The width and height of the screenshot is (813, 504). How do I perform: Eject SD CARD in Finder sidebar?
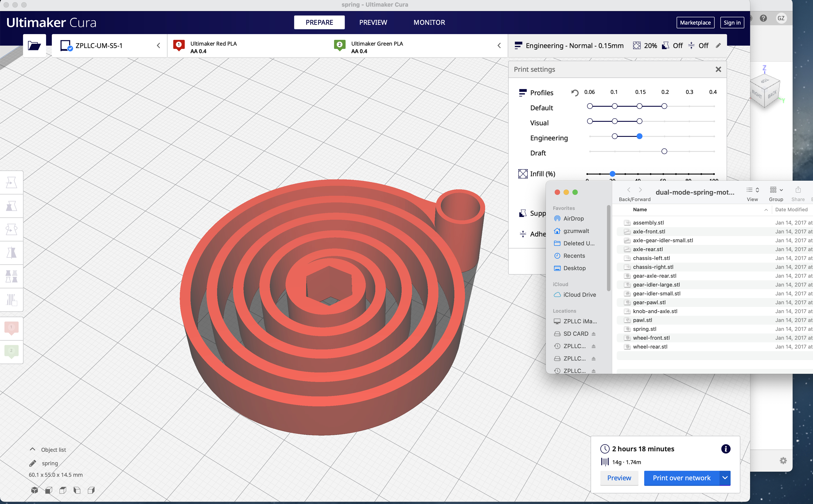593,334
